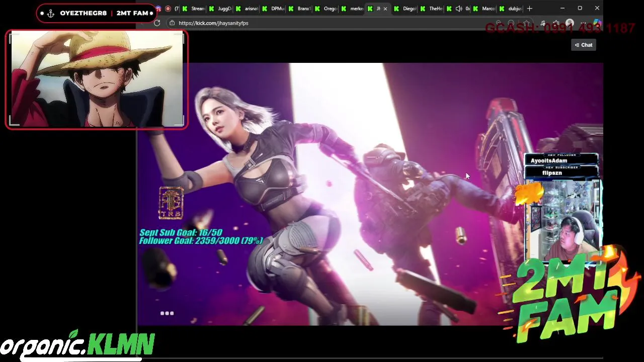
Task: Close the active Jh tab
Action: [x=385, y=9]
